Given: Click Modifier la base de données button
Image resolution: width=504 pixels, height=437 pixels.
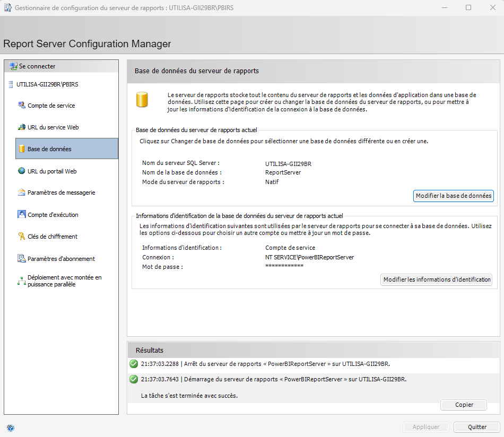Looking at the screenshot, I should point(453,196).
